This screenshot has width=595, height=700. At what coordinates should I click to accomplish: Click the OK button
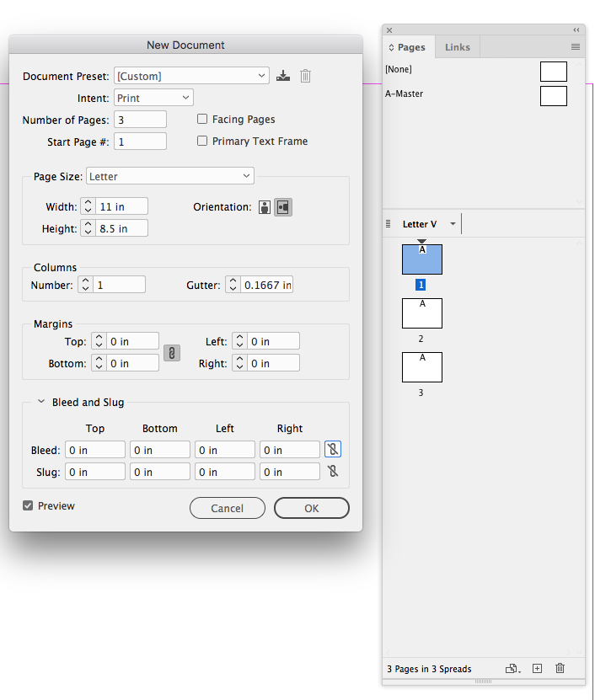[311, 508]
